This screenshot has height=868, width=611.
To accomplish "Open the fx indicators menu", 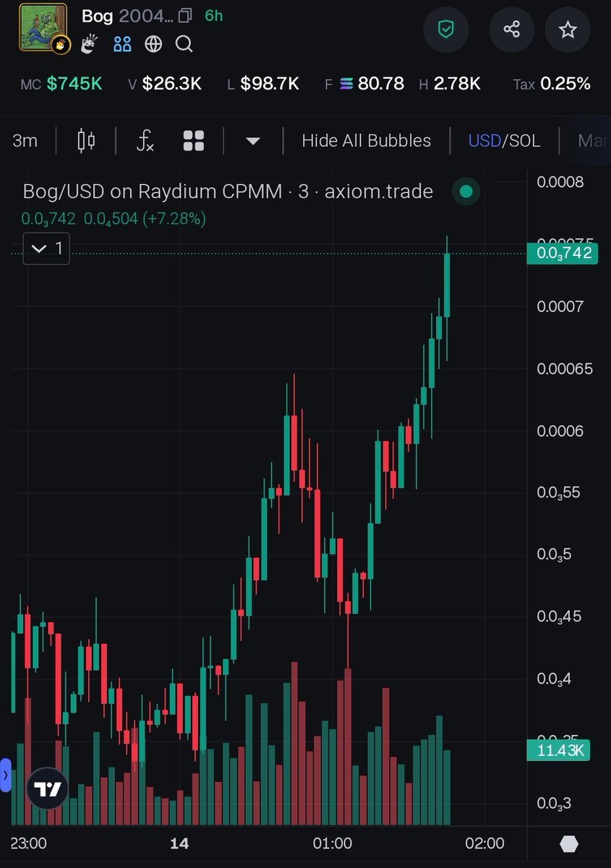I will (x=145, y=140).
